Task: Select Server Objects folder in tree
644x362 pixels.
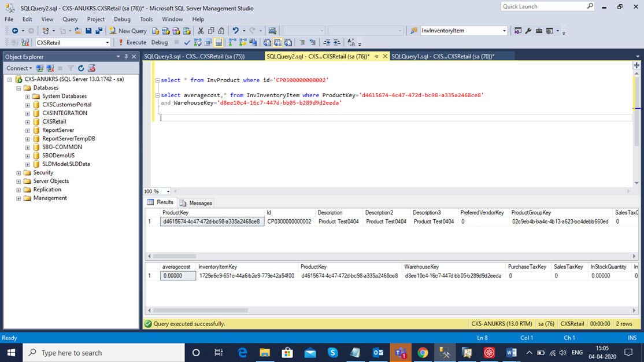Action: (x=51, y=181)
